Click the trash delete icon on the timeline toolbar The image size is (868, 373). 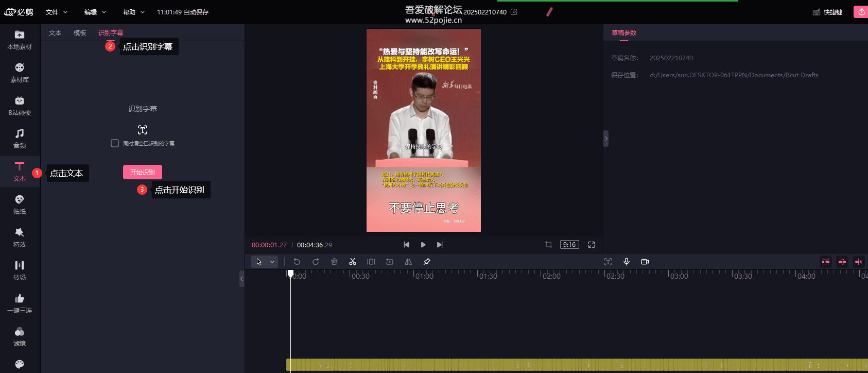[x=334, y=262]
